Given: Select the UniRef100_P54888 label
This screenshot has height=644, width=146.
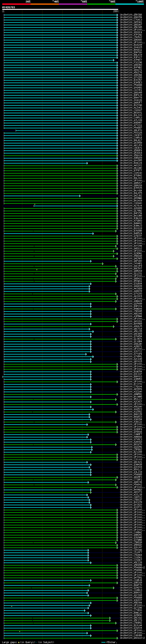Looking at the screenshot, I should pyautogui.click(x=131, y=85).
